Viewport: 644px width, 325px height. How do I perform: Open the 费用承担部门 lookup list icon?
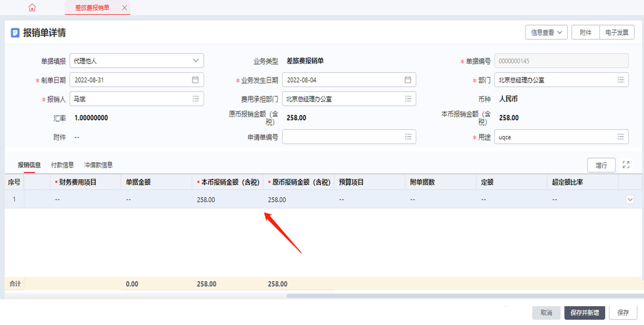(x=408, y=99)
